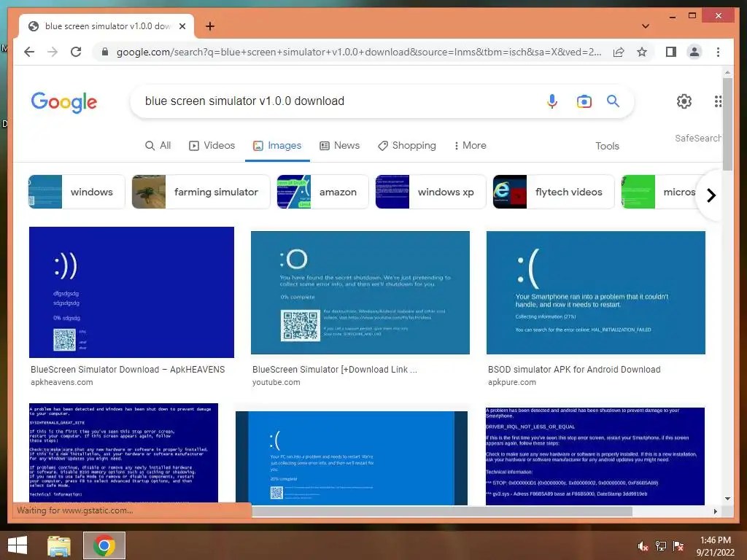Open the Smartphone BSOD apkpure thumbnail
Viewport: 747px width, 560px height.
(x=595, y=293)
